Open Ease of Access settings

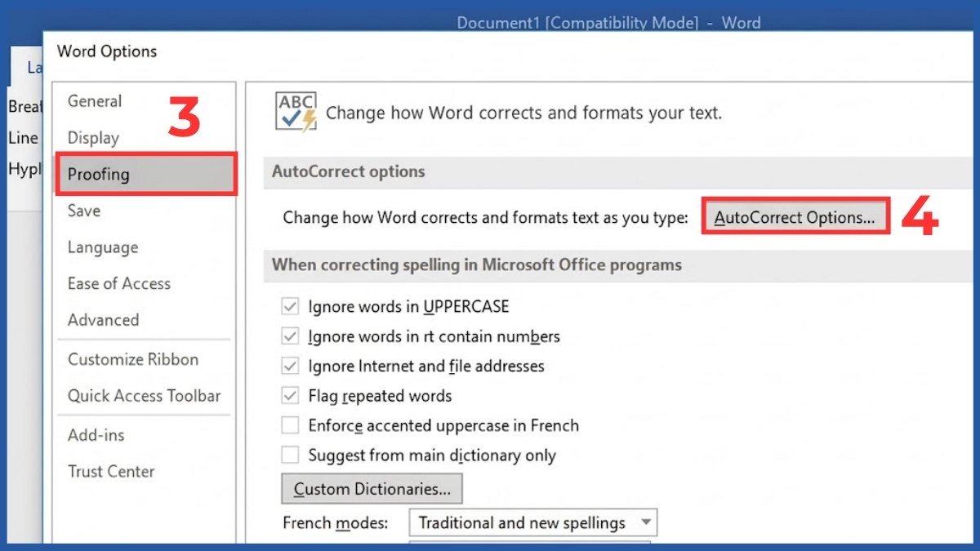tap(119, 283)
